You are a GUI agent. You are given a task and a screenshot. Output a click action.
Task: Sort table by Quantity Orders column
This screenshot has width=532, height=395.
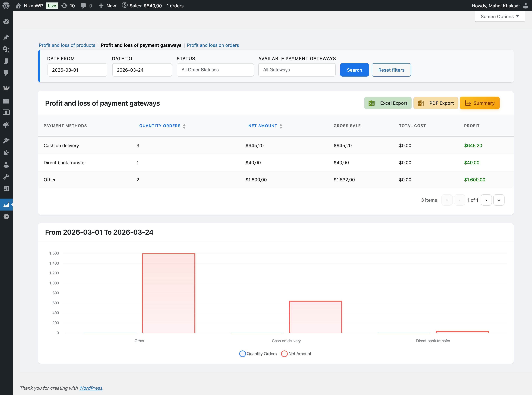pyautogui.click(x=160, y=126)
